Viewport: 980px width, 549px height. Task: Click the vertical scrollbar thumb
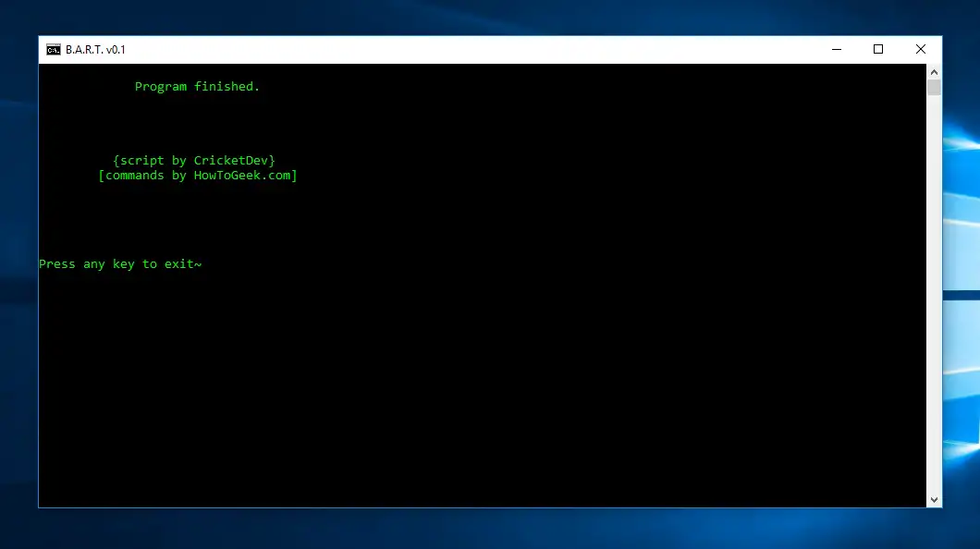pos(934,87)
